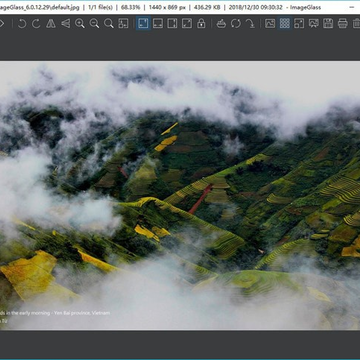Click the displayed mountain terraces photo
This screenshot has width=360, height=360.
180,195
